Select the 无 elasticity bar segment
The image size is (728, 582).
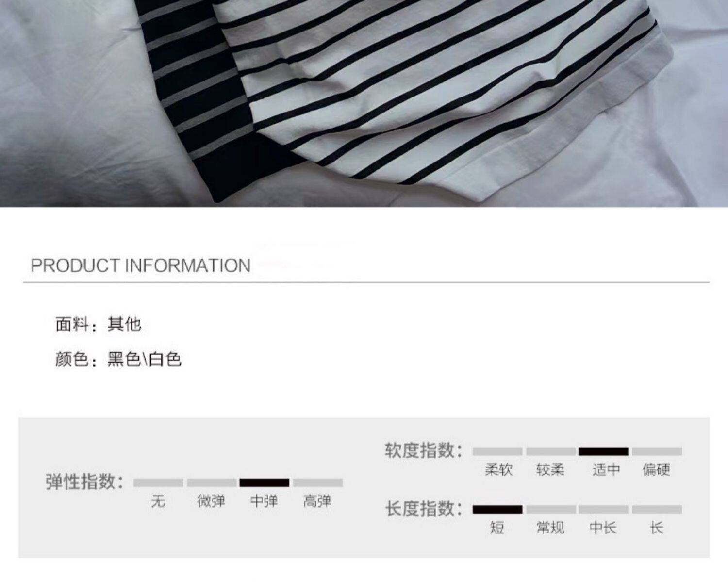(158, 483)
